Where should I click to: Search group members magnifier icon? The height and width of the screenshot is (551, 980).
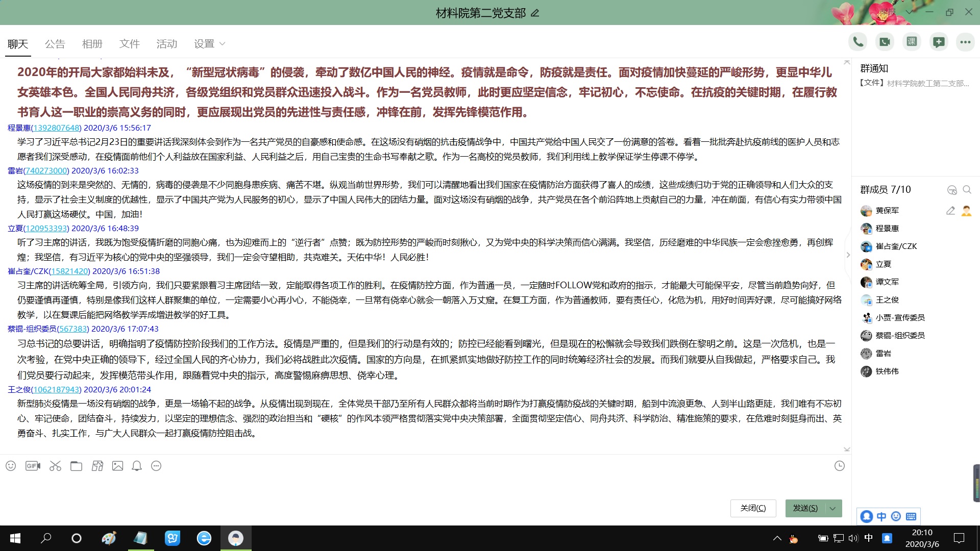coord(967,190)
